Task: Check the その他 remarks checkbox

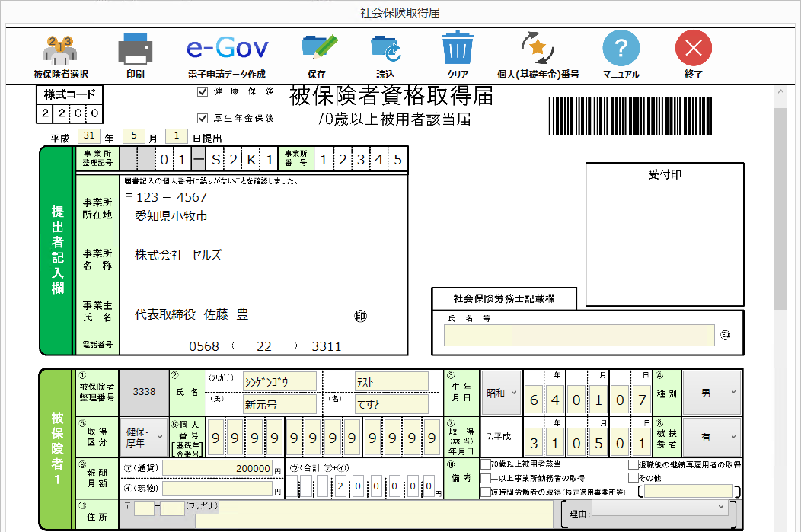Action: (x=633, y=478)
